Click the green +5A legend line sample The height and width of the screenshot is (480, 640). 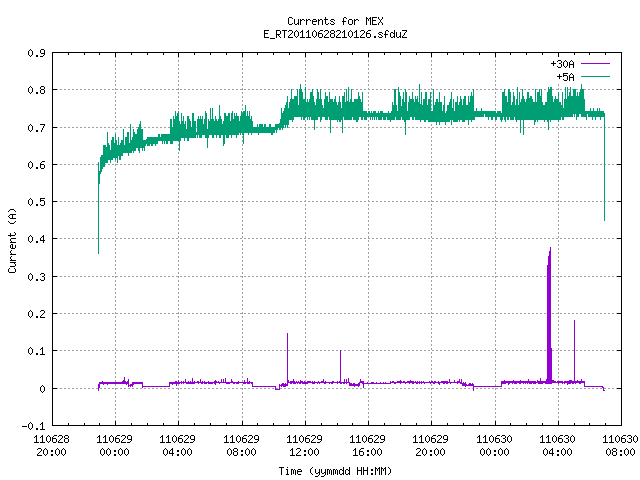(595, 76)
